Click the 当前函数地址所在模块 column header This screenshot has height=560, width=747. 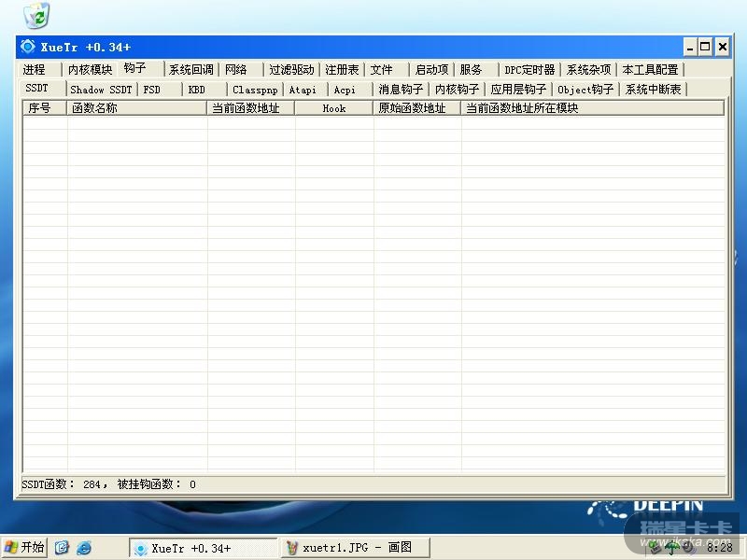tap(592, 108)
